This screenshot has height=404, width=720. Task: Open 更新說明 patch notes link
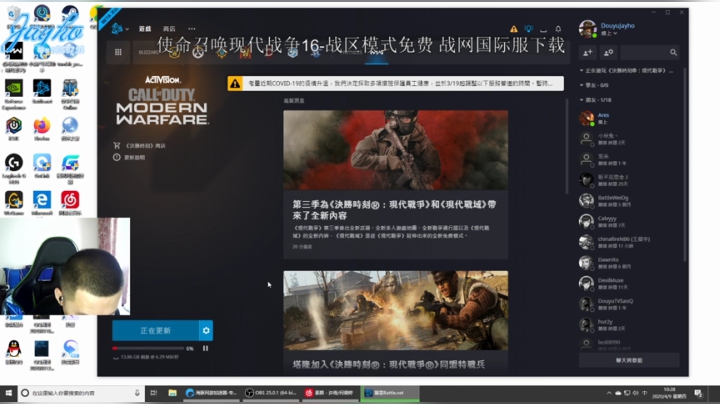pos(129,157)
